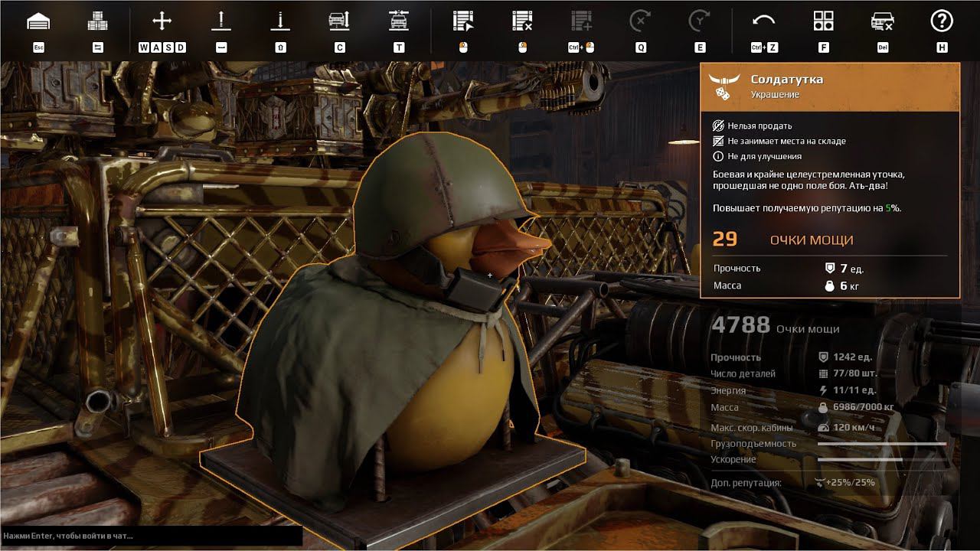980x551 pixels.
Task: Click the speedometer icon beside '120 км/ч'
Action: pos(824,427)
